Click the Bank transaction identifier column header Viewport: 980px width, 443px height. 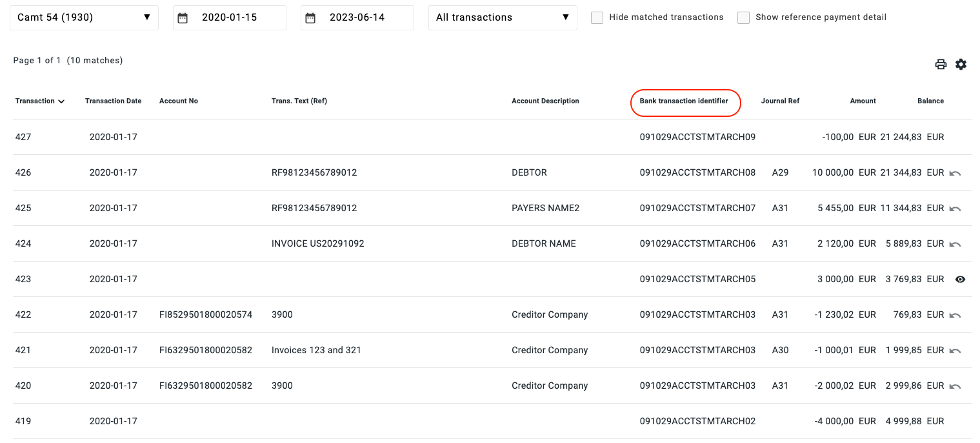(x=684, y=101)
